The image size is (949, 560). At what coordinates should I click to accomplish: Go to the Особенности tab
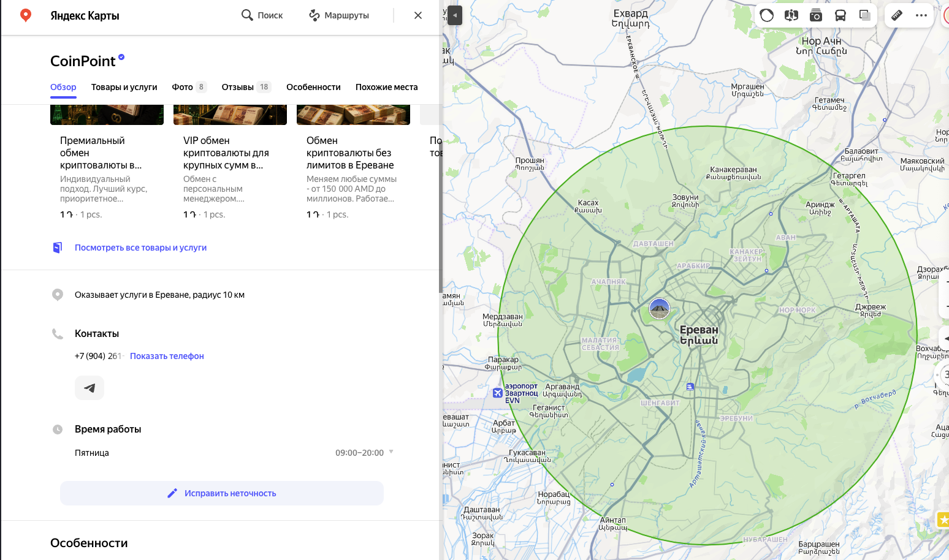[313, 87]
